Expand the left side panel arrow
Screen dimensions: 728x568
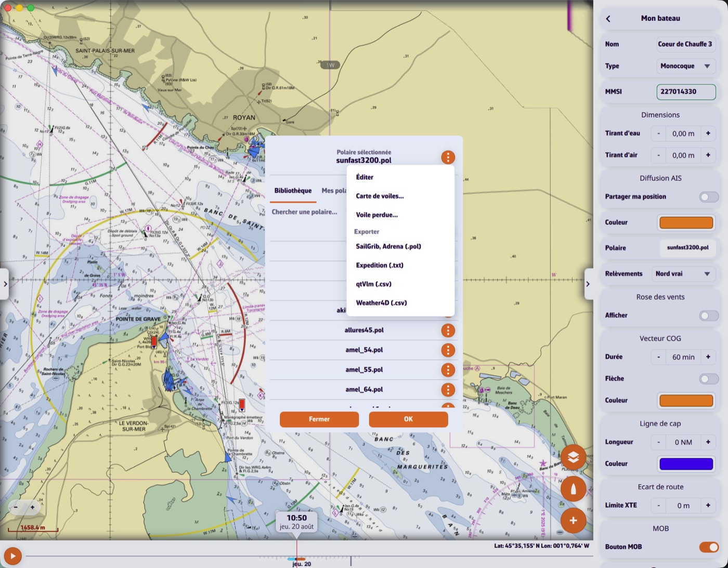pos(5,284)
